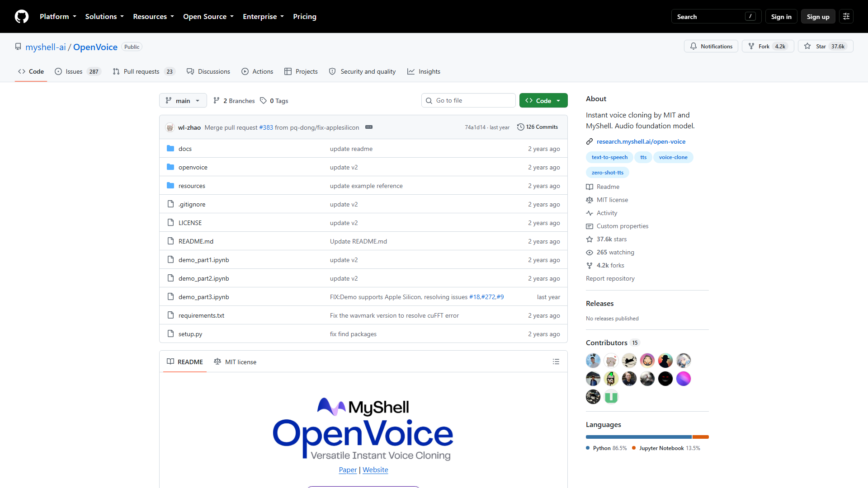Fork the repository using the Fork button

[768, 47]
